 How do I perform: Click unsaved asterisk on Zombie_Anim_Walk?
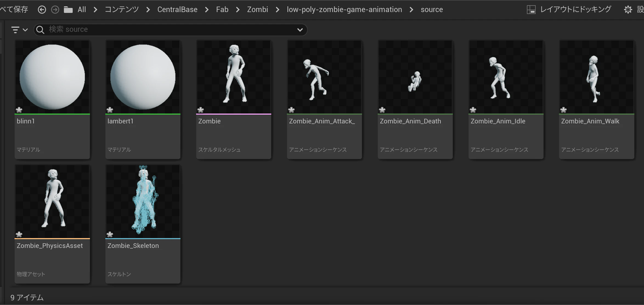coord(563,110)
